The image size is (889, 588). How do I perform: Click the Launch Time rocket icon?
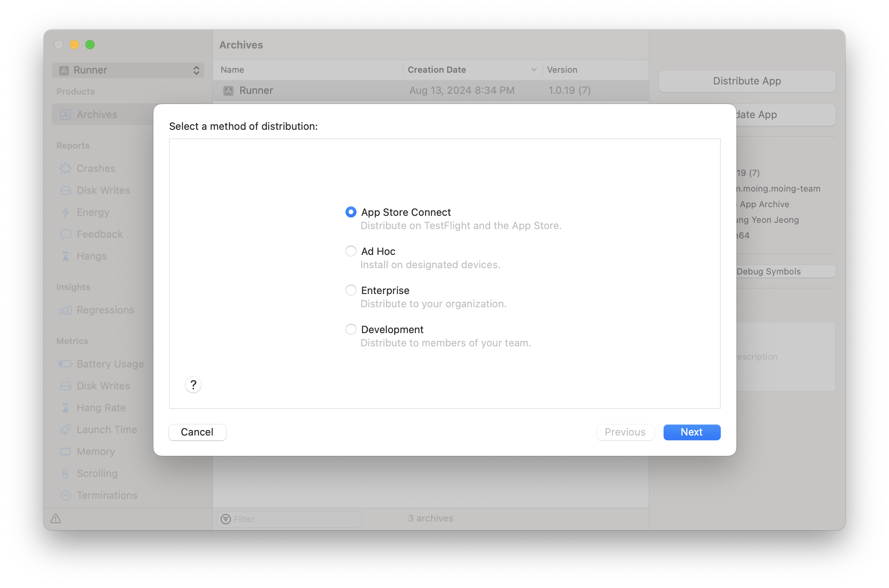tap(65, 430)
